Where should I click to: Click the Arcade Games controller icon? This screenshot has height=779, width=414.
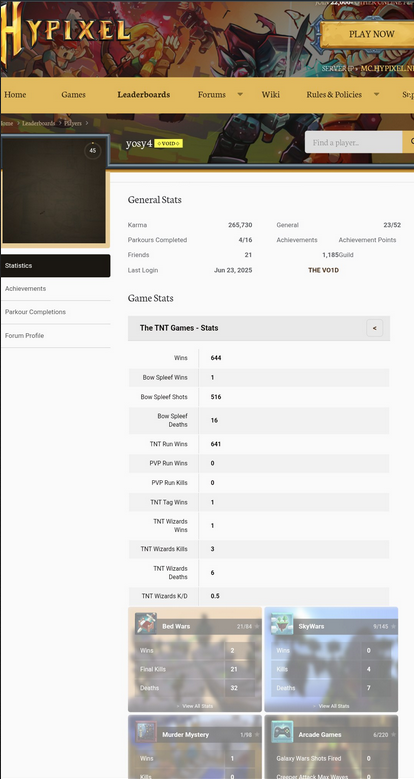(x=282, y=732)
